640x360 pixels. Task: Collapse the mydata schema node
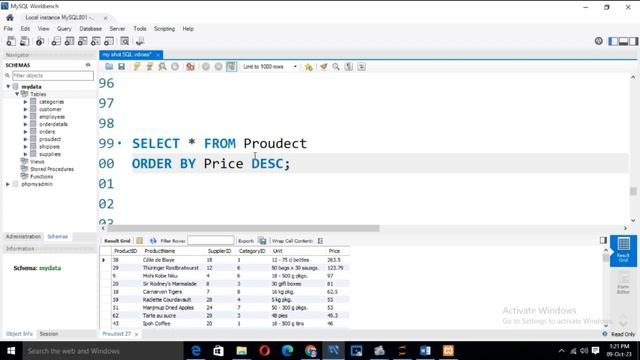click(x=8, y=87)
